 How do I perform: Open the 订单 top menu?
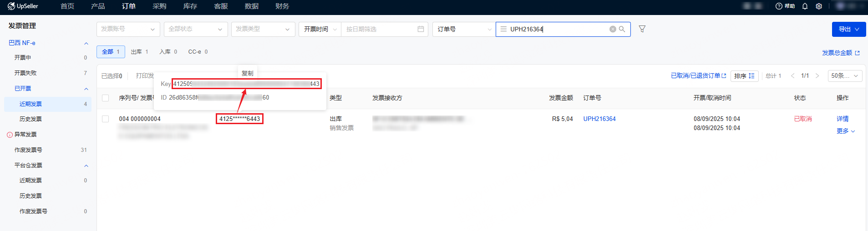pyautogui.click(x=128, y=6)
